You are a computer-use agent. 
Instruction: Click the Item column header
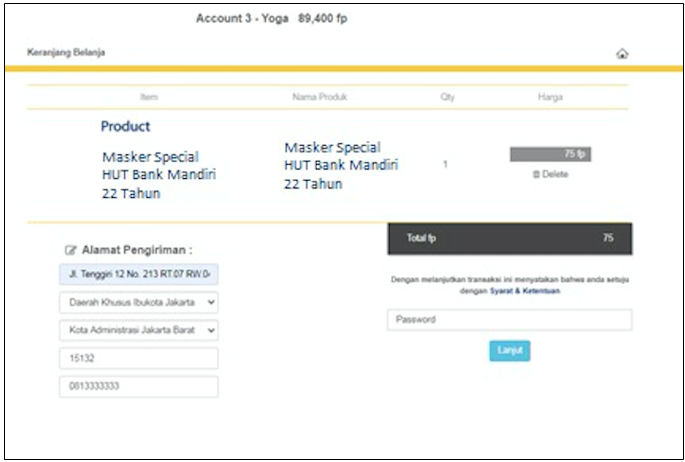tap(149, 97)
